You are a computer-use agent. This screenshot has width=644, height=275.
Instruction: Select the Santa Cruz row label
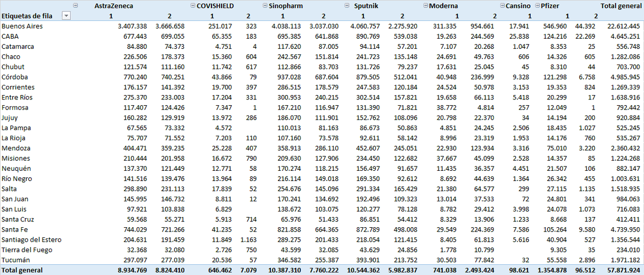(17, 219)
